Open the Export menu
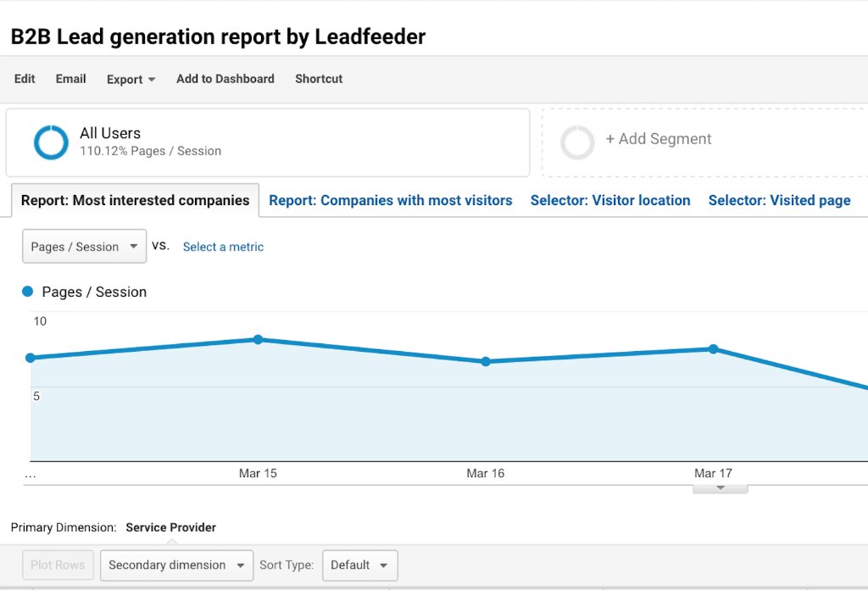 pyautogui.click(x=131, y=79)
